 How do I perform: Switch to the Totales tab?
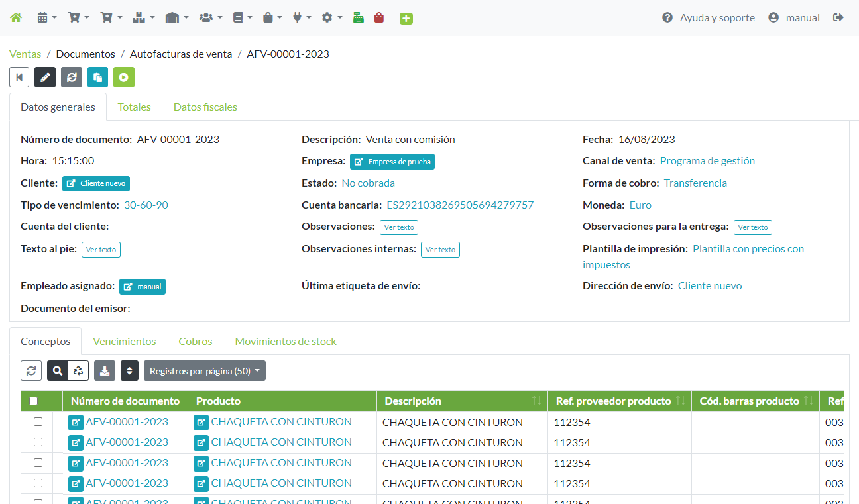(x=134, y=107)
